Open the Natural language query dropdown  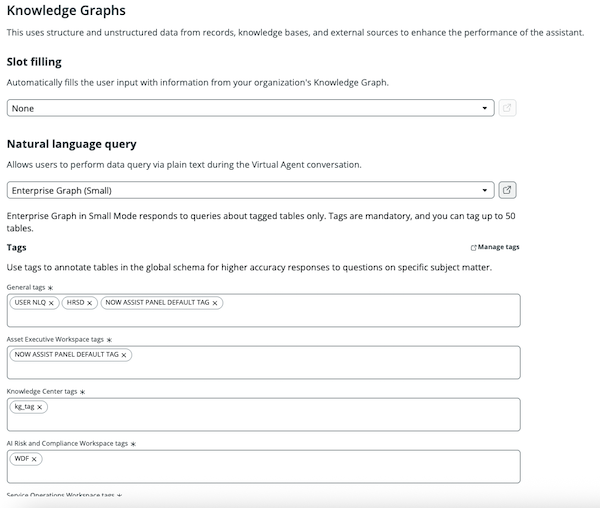251,190
